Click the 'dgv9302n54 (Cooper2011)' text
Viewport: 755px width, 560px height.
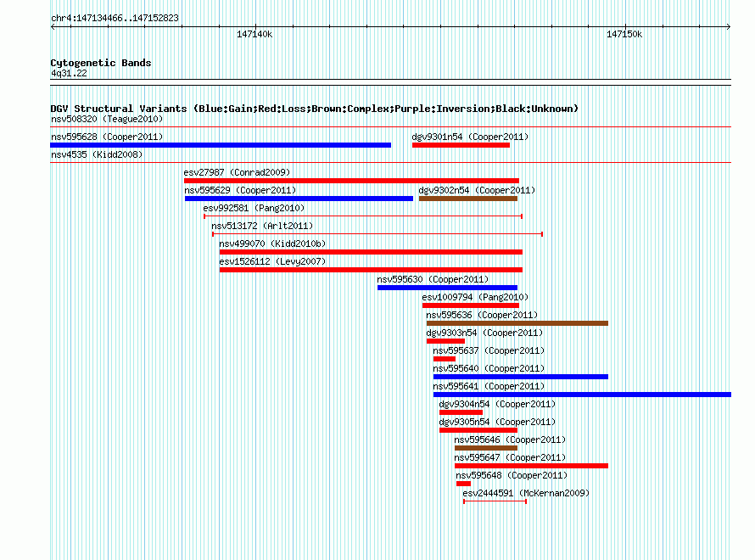pos(477,190)
